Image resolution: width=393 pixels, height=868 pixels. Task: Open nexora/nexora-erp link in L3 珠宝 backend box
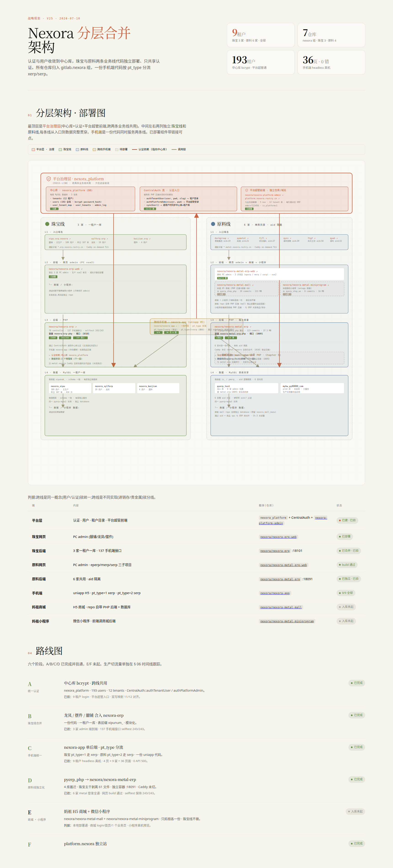point(62,326)
